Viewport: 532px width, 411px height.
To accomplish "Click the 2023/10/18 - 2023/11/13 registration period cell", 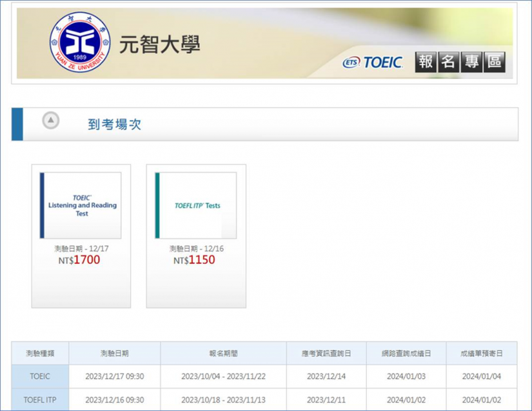I will [x=223, y=400].
